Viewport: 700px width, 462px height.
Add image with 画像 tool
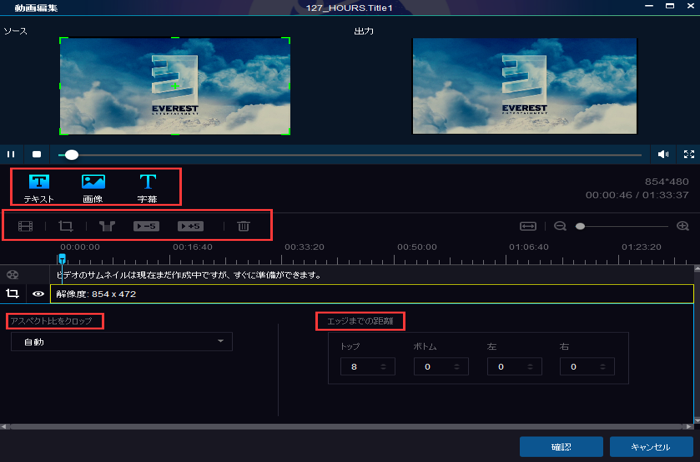point(93,188)
